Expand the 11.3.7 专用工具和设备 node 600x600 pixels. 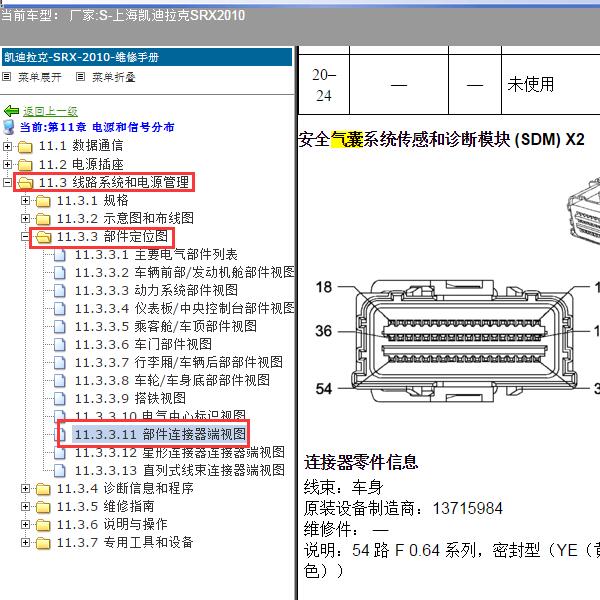point(25,542)
